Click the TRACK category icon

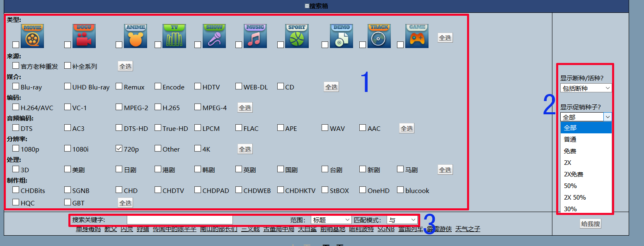[x=379, y=36]
